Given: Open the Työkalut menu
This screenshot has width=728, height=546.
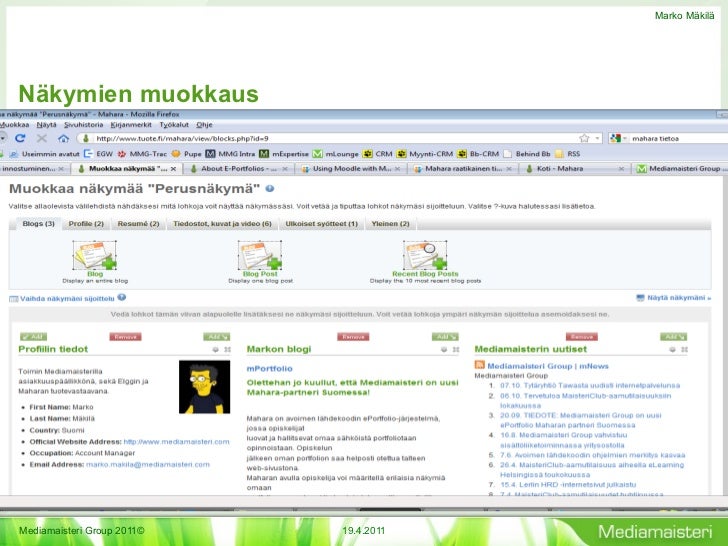Looking at the screenshot, I should [174, 125].
